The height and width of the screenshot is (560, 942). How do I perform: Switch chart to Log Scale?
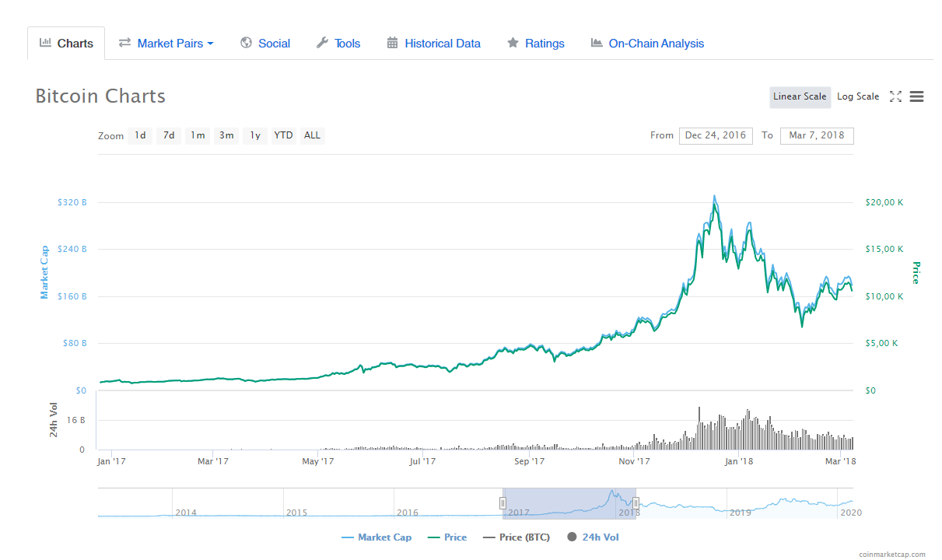(858, 96)
